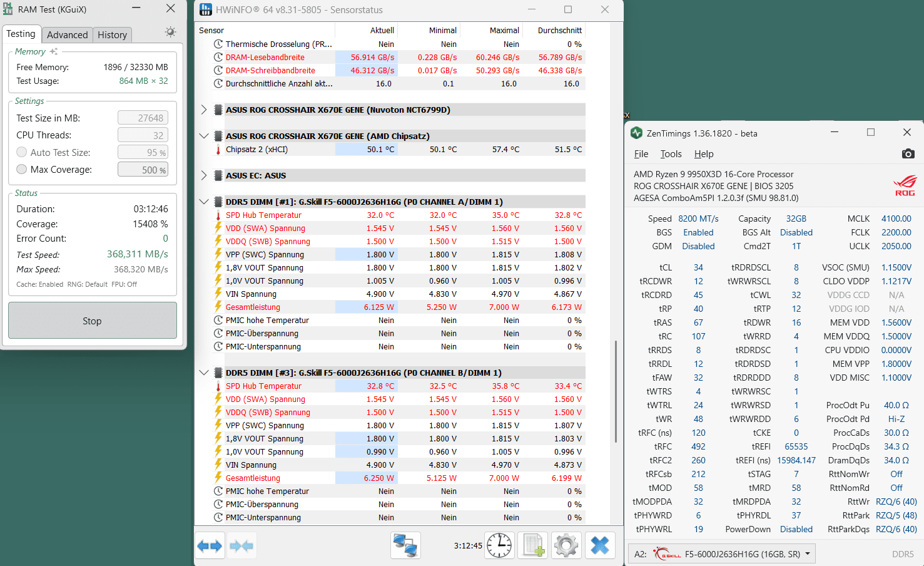Click the HWiNFO clock reset timer icon
The width and height of the screenshot is (924, 566).
click(499, 545)
